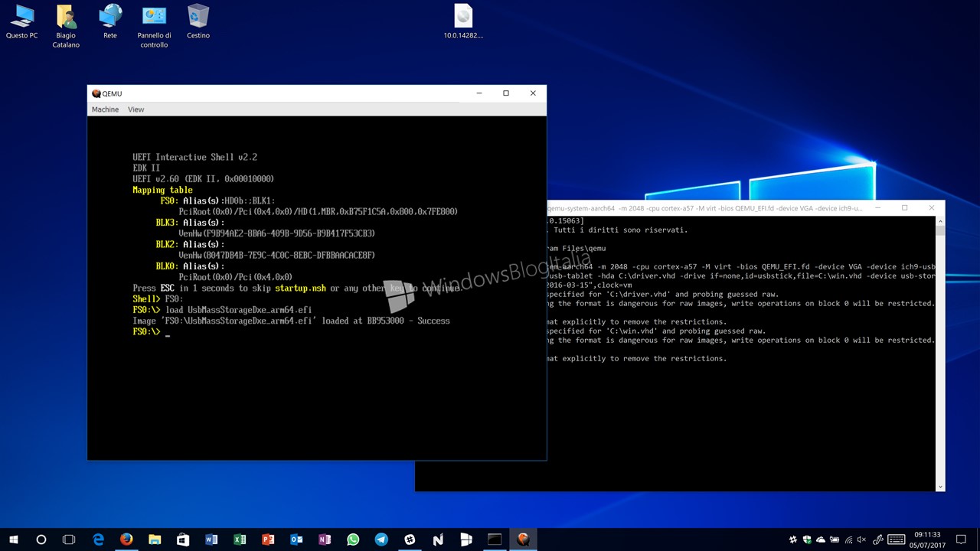The height and width of the screenshot is (551, 980).
Task: Launch Microsoft Edge from the taskbar
Action: [98, 540]
